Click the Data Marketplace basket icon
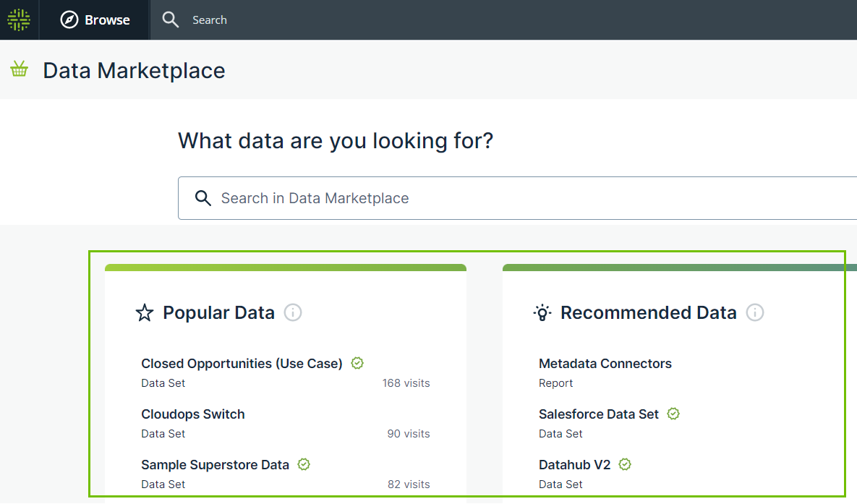 pyautogui.click(x=20, y=69)
